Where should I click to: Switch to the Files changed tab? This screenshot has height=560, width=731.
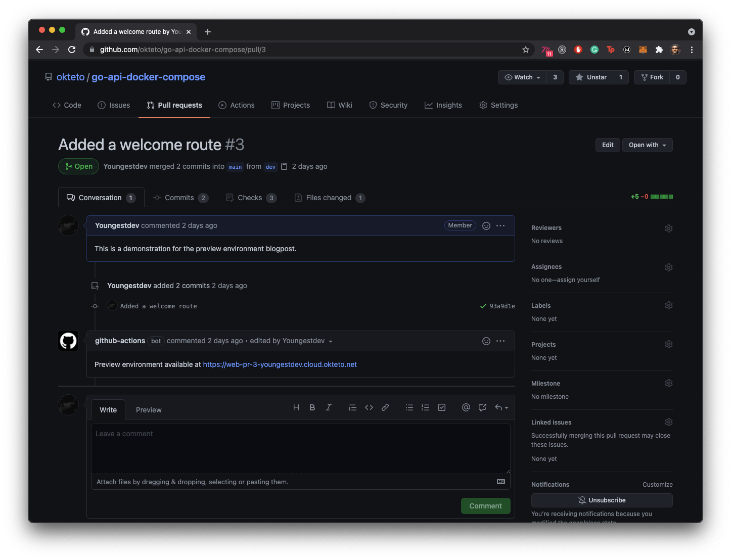pyautogui.click(x=329, y=198)
